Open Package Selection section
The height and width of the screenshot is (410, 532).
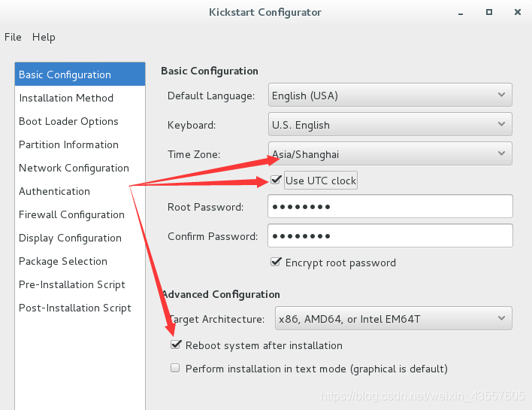[x=63, y=261]
